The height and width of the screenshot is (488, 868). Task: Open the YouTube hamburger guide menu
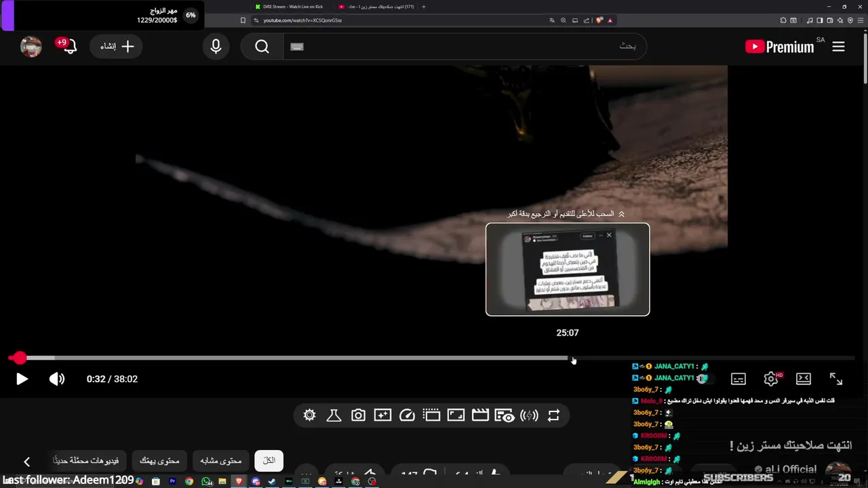click(x=838, y=47)
